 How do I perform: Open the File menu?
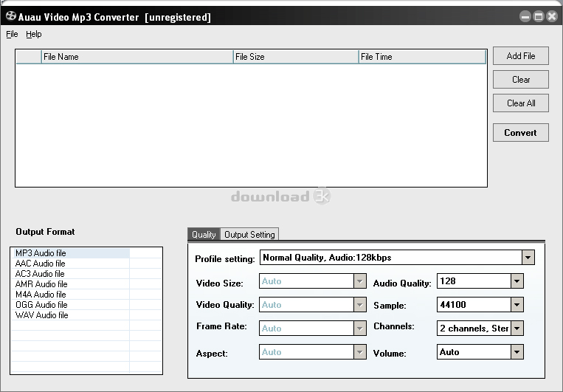click(x=12, y=34)
